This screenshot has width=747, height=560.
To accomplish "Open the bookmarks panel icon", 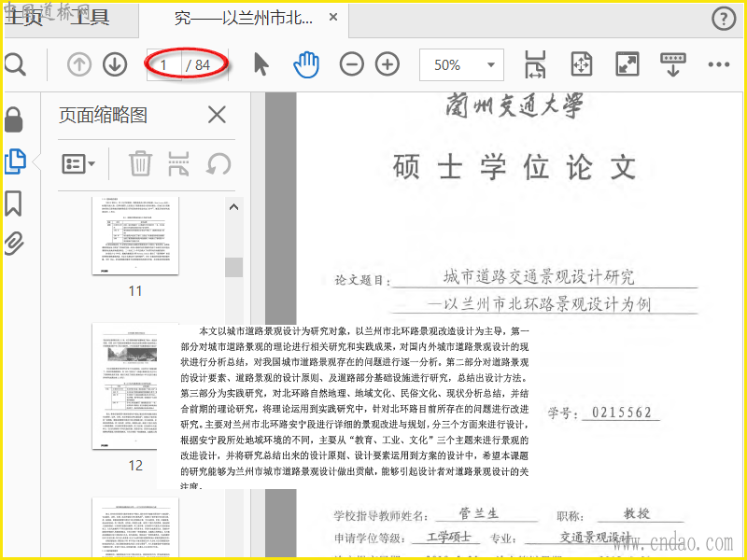I will coord(13,203).
